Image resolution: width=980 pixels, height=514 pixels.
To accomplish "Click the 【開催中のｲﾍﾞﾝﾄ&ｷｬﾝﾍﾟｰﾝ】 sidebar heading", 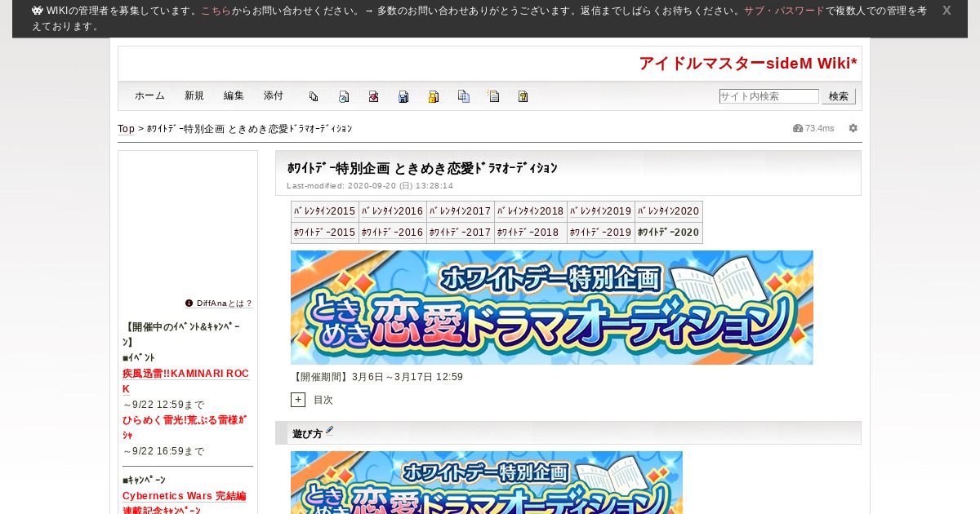I will pos(181,335).
